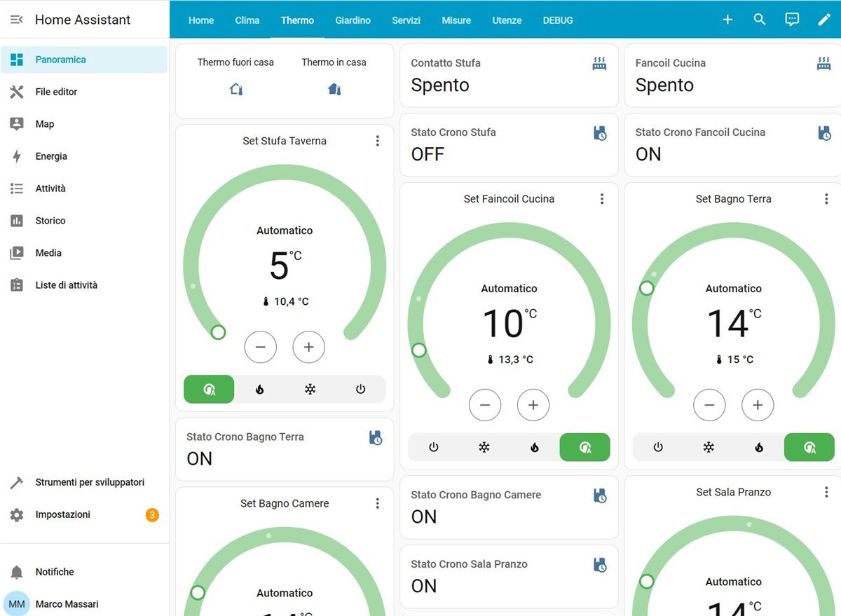Open the Set Sala Pranzo card menu
The height and width of the screenshot is (616, 841).
826,492
